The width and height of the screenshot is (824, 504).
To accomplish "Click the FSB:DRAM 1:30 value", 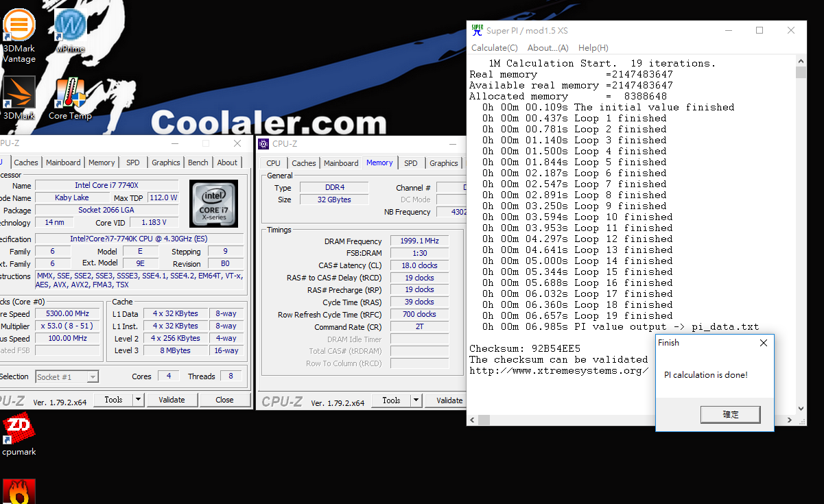I will [419, 253].
